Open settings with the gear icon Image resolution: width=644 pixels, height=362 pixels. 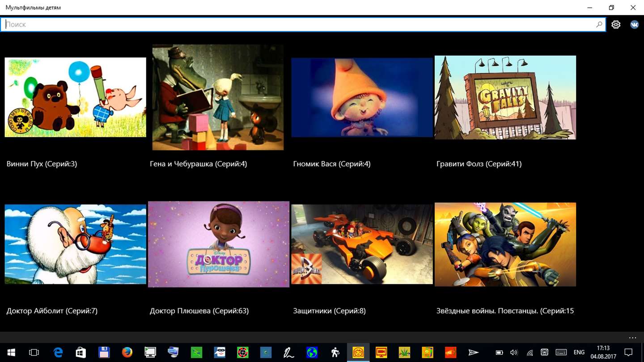[x=616, y=25]
